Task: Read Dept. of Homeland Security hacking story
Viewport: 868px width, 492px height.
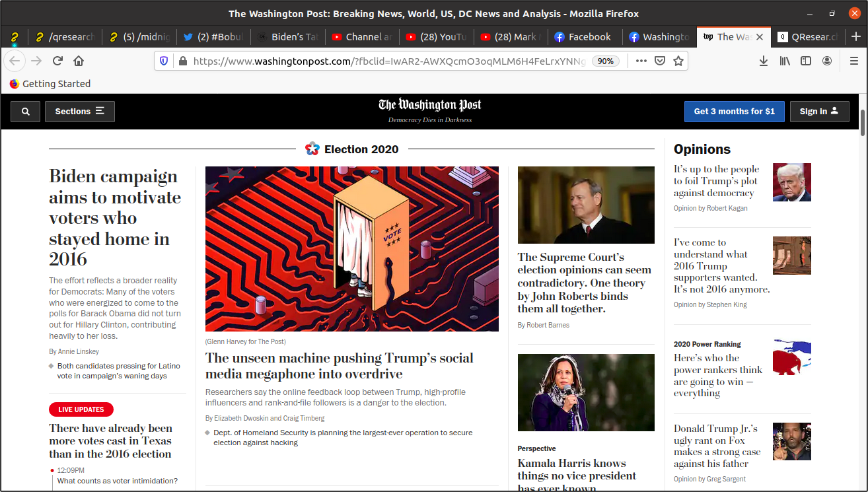Action: coord(343,437)
